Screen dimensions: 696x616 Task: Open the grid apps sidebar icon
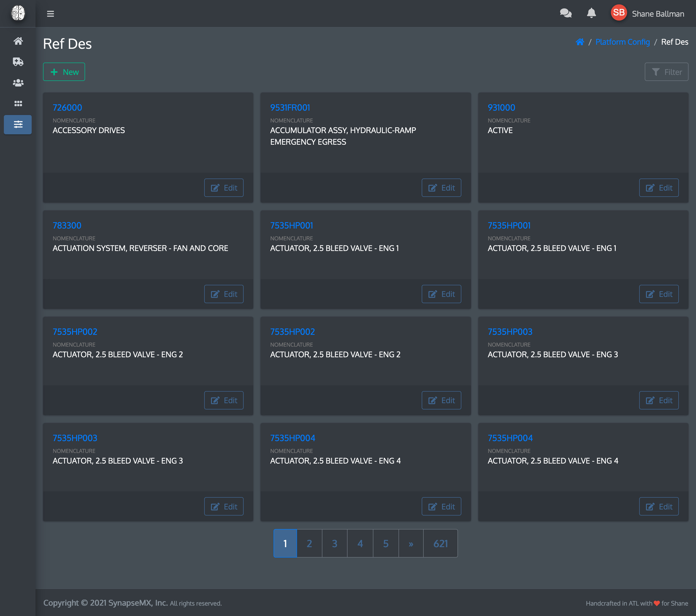(18, 103)
